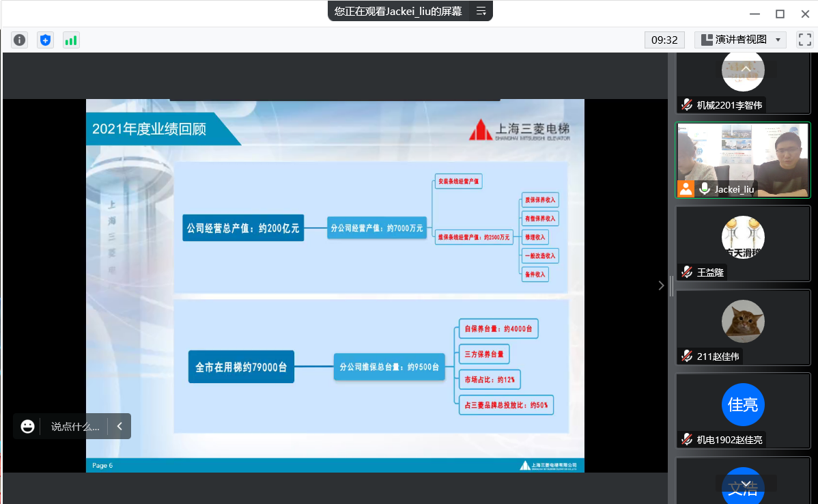Click 市场占比：约12% box
818x504 pixels.
490,379
